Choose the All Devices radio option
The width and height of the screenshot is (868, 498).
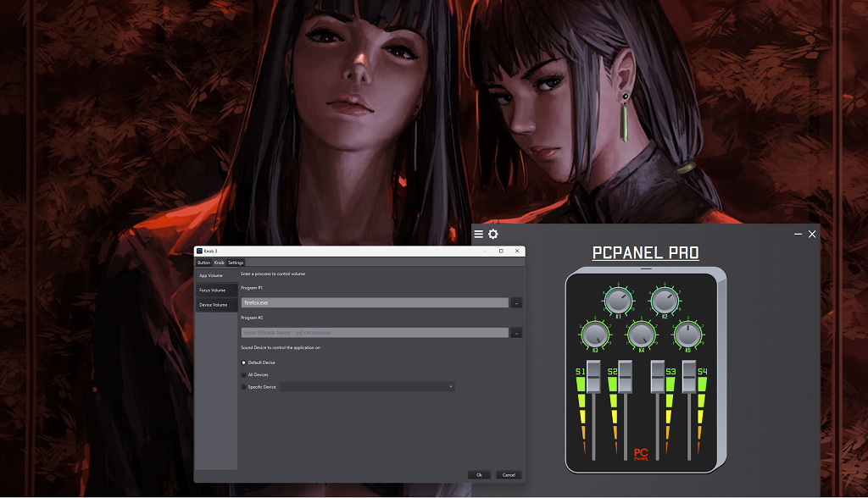(244, 374)
